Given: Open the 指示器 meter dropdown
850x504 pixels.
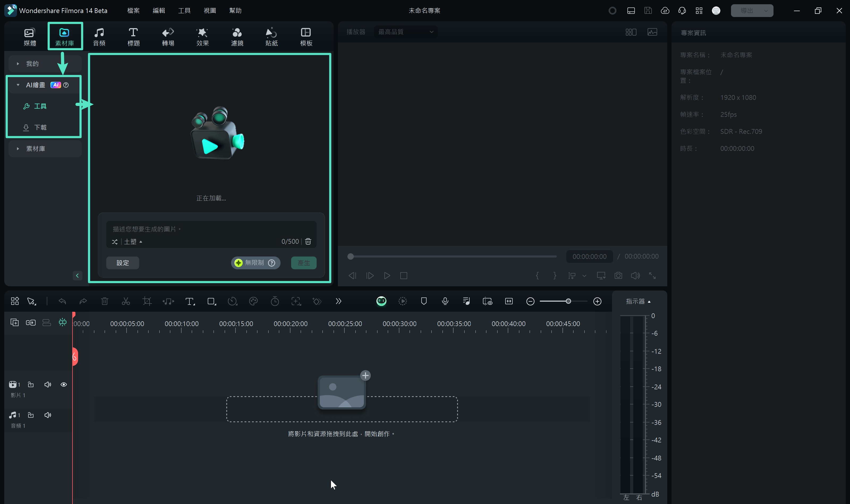Looking at the screenshot, I should (638, 302).
